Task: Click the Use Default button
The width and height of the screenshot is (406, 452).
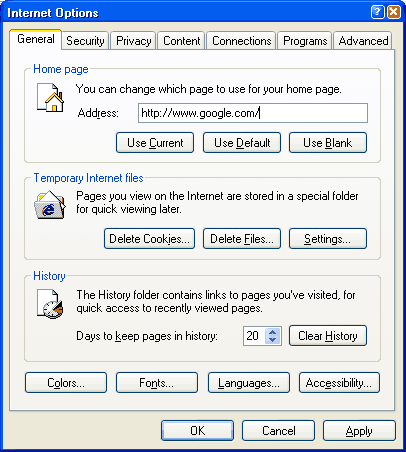Action: 242,143
